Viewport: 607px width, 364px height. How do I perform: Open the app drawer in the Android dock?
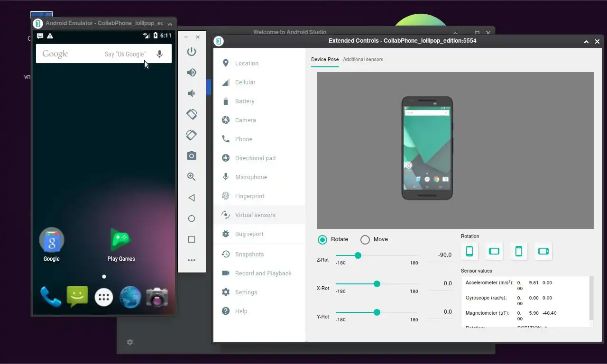pyautogui.click(x=104, y=297)
